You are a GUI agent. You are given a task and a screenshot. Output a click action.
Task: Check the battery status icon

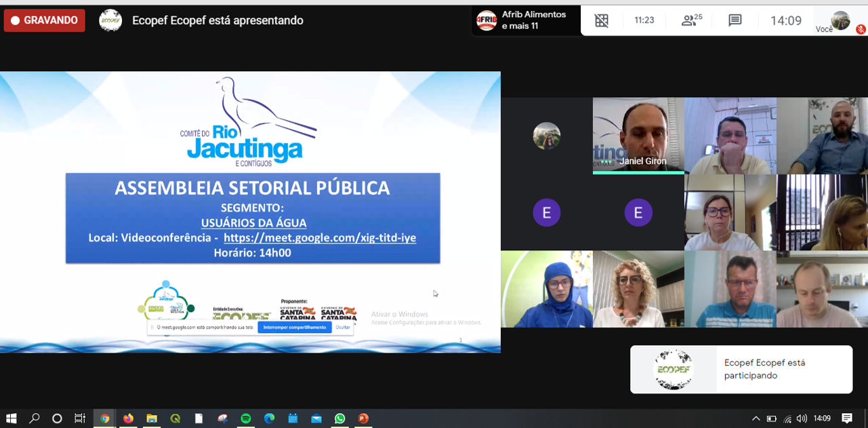click(x=772, y=419)
